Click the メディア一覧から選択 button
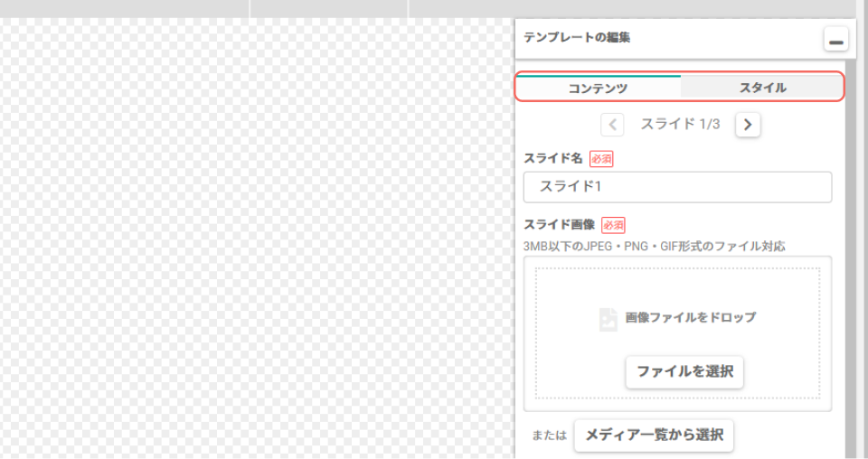868x459 pixels. point(654,436)
